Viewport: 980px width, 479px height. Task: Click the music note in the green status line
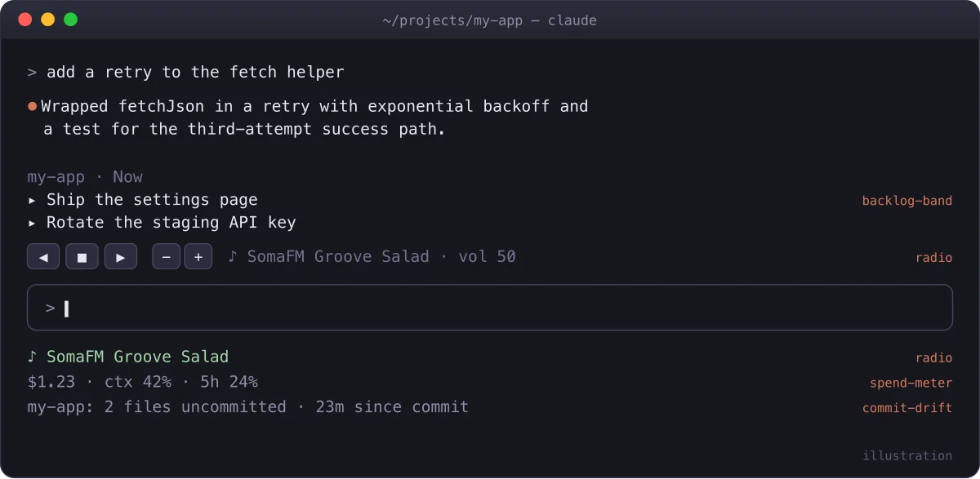point(32,357)
